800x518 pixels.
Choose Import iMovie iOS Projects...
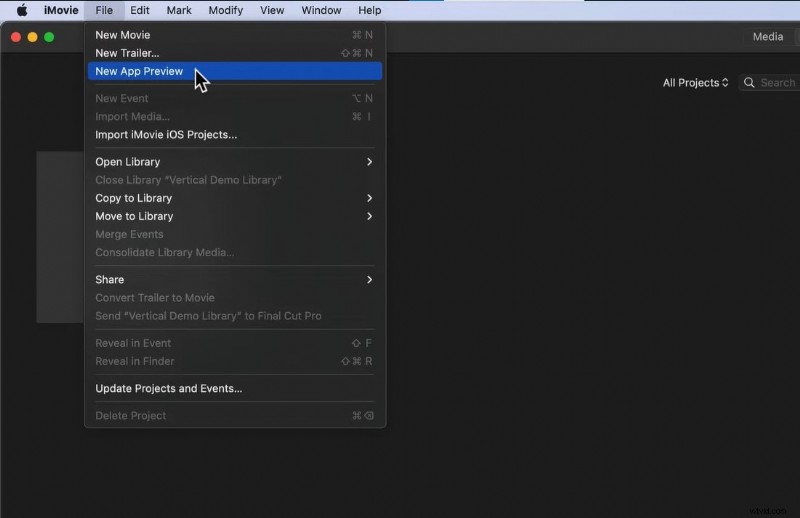[166, 134]
